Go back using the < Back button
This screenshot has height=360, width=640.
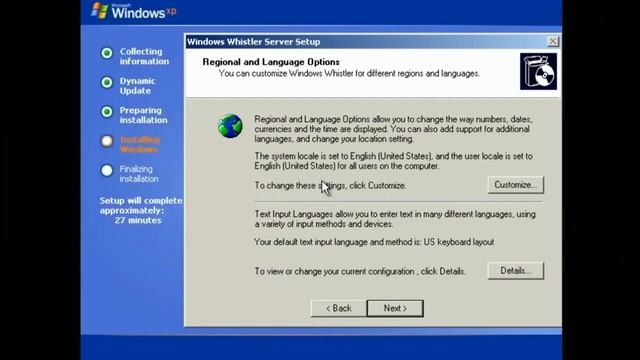(338, 309)
